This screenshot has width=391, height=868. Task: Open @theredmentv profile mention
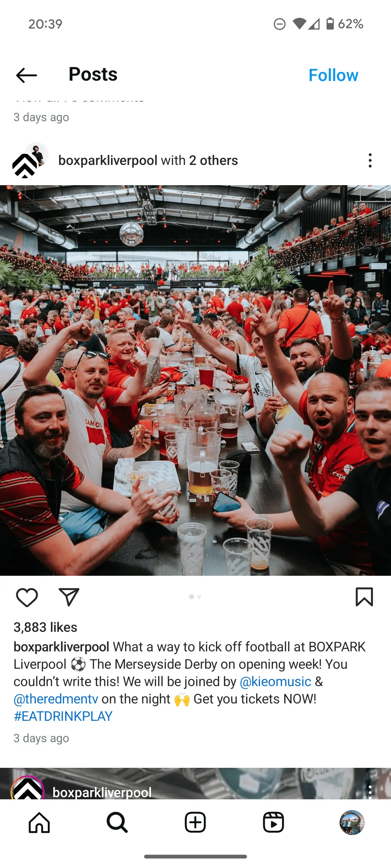click(x=56, y=699)
